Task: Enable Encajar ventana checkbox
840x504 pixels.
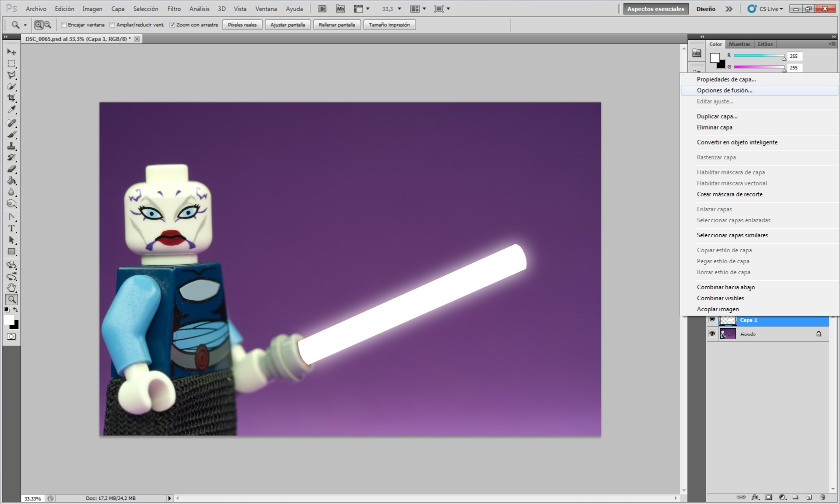Action: (x=64, y=25)
